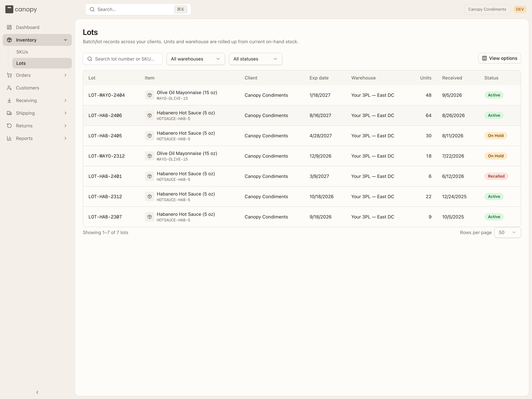Change rows per page from 50
Viewport: 532px width, 399px height.
[507, 233]
